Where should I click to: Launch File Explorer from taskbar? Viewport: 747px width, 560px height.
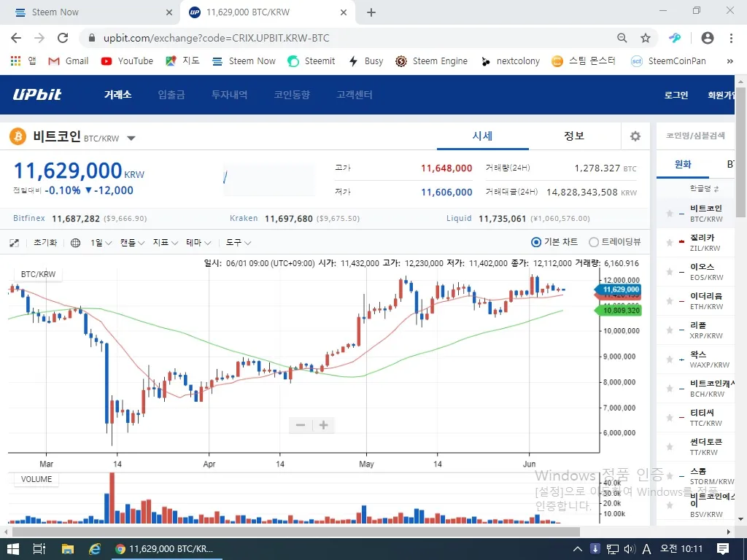click(x=67, y=549)
